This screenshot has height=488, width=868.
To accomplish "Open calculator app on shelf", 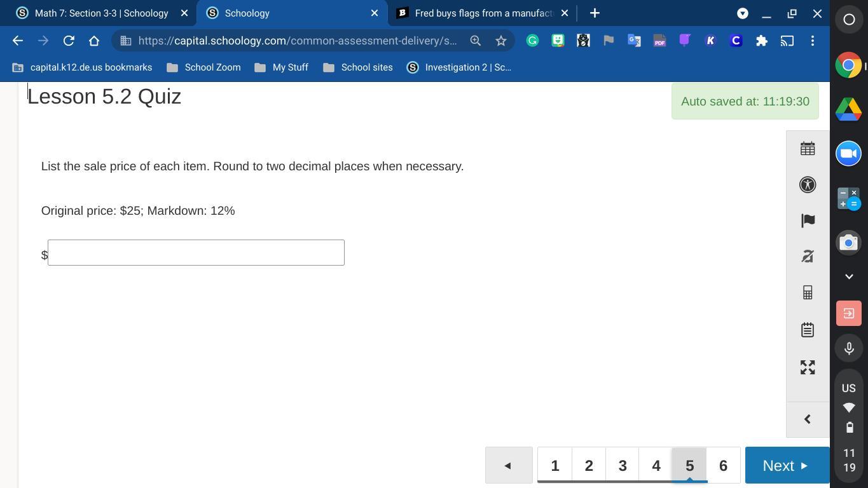I will pos(848,198).
